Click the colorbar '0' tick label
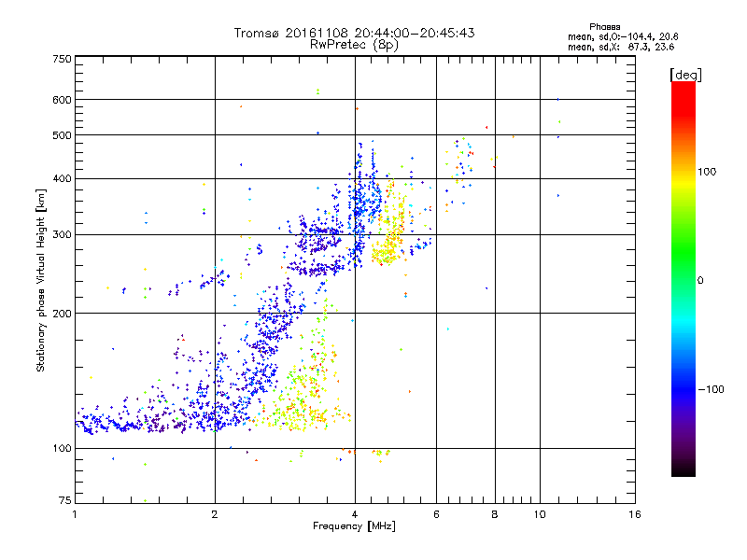Viewport: 747px width, 560px height. (x=700, y=281)
